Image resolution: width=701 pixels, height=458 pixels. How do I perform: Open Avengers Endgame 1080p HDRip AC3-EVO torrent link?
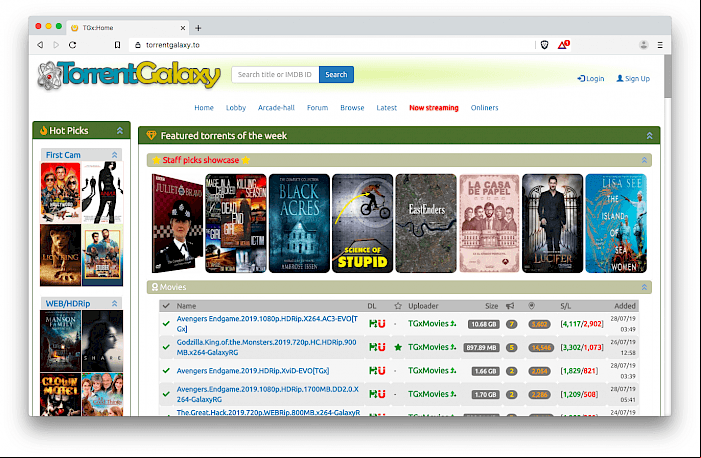267,323
